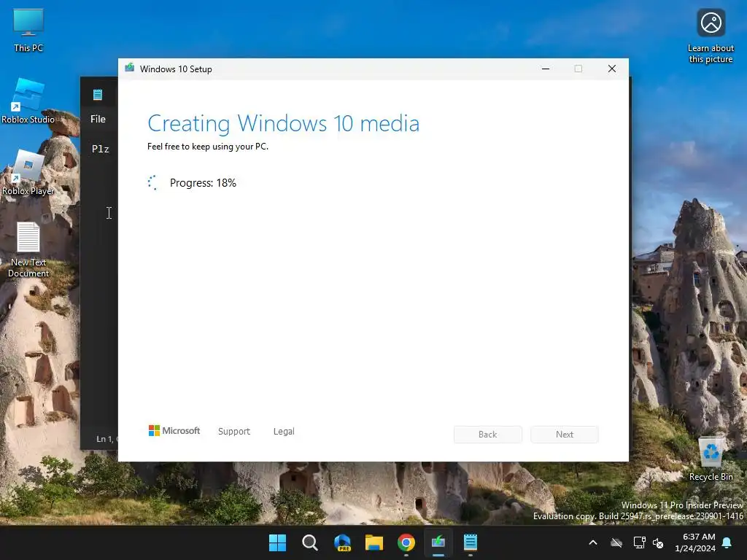The width and height of the screenshot is (747, 560).
Task: Launch Roblox Studio desktop shortcut
Action: 28,101
